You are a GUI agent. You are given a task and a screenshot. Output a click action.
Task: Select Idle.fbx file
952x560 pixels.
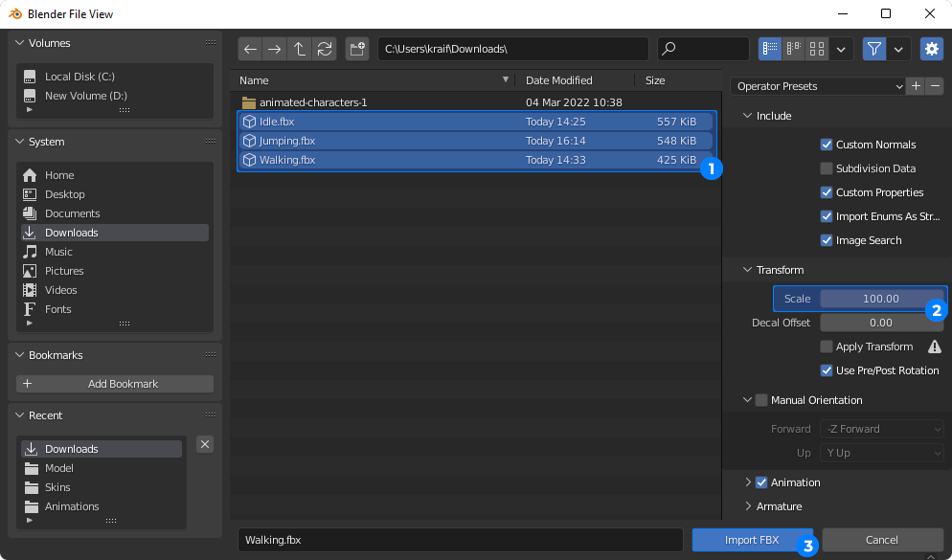click(x=475, y=122)
